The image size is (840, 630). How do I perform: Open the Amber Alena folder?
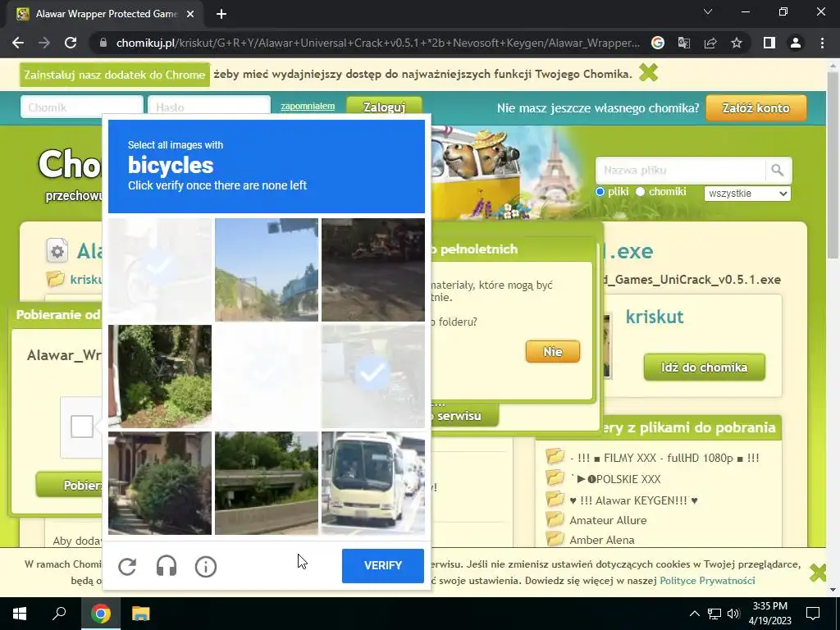click(x=601, y=540)
